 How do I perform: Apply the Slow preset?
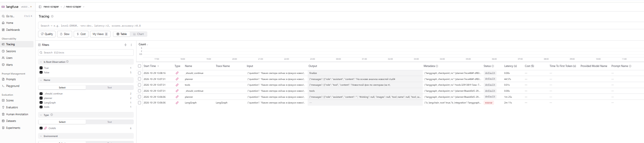(x=65, y=34)
